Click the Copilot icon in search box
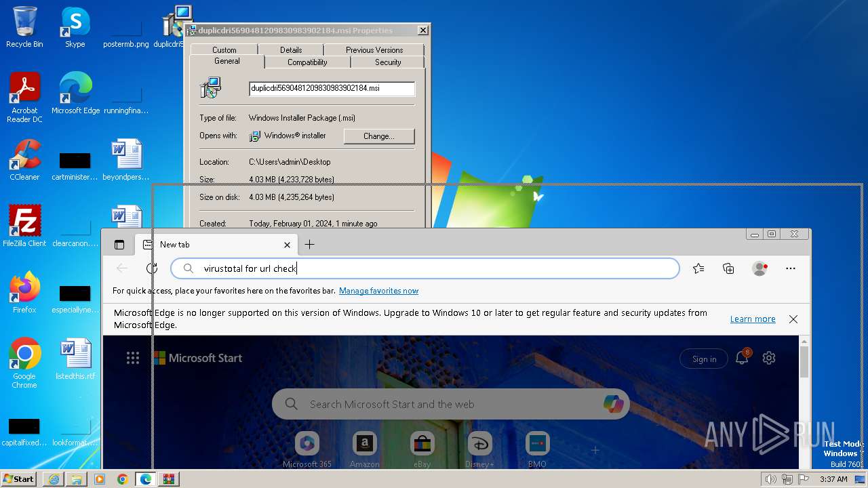This screenshot has width=868, height=488. 613,404
